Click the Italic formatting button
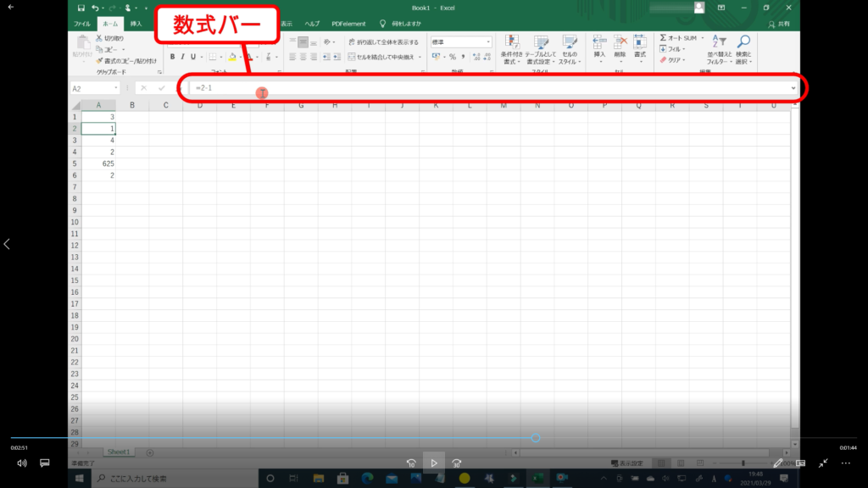This screenshot has width=868, height=488. tap(181, 57)
